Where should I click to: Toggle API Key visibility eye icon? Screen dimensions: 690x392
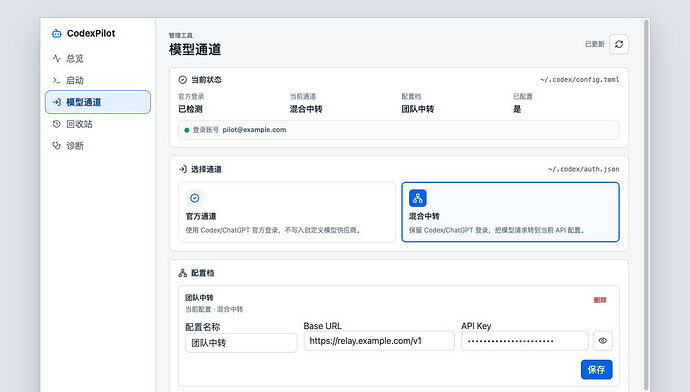[602, 341]
